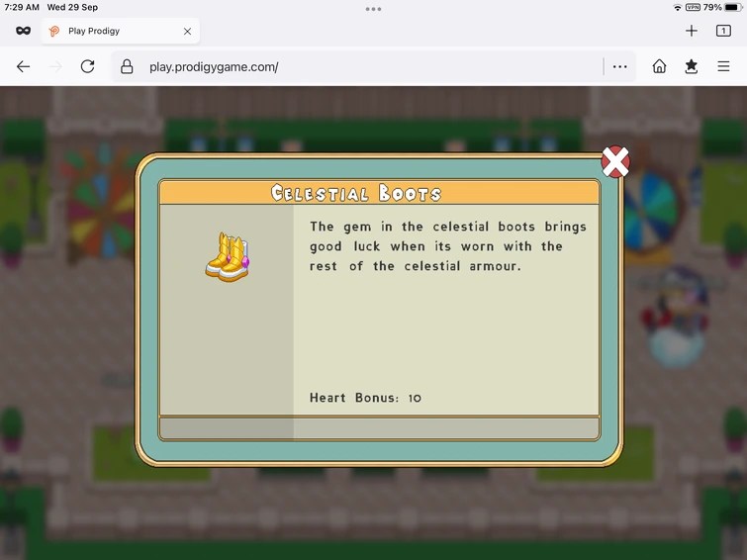The height and width of the screenshot is (560, 747).
Task: Open the browser hamburger menu
Action: point(723,66)
